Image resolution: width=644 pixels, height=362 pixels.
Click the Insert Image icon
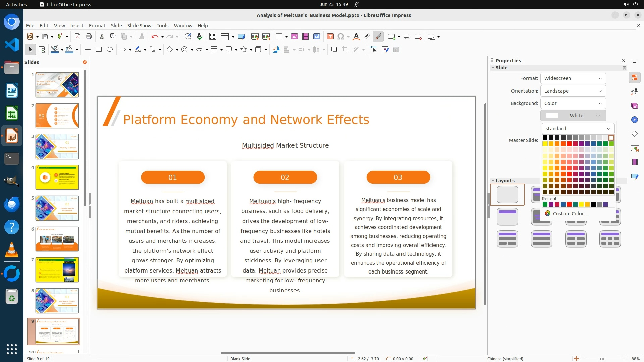click(x=294, y=37)
